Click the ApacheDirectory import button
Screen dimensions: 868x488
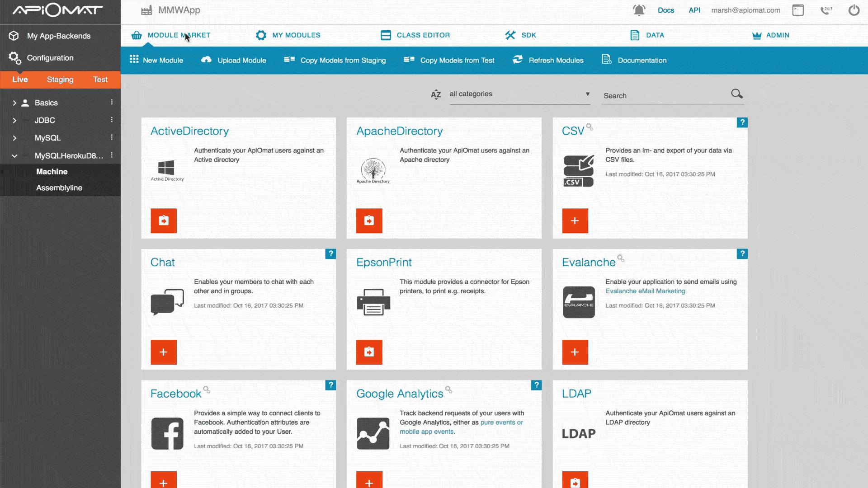[369, 221]
